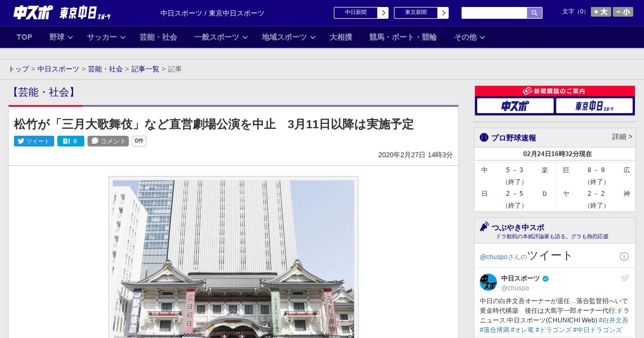Image resolution: width=644 pixels, height=338 pixels.
Task: Click 記事一覧 breadcrumb link
Action: [145, 69]
